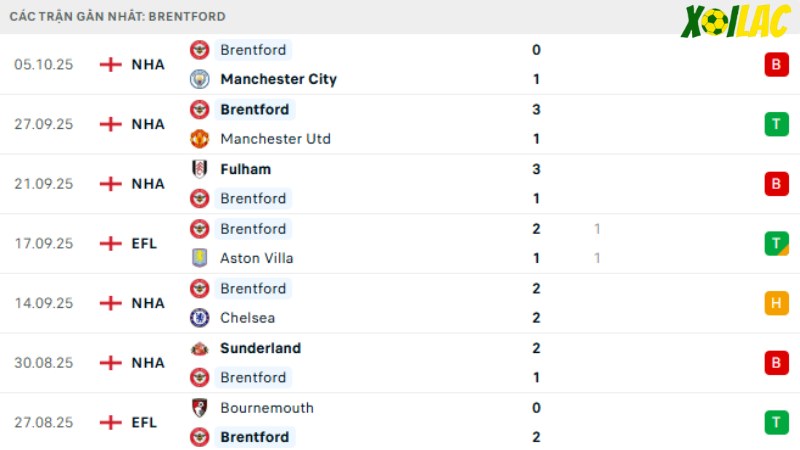Image resolution: width=800 pixels, height=450 pixels.
Task: Open the Sunderland team link
Action: pos(261,348)
